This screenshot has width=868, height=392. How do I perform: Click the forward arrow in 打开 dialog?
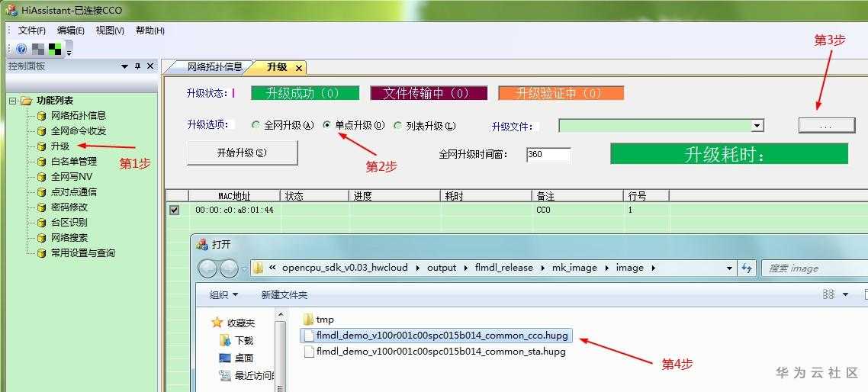click(x=229, y=268)
